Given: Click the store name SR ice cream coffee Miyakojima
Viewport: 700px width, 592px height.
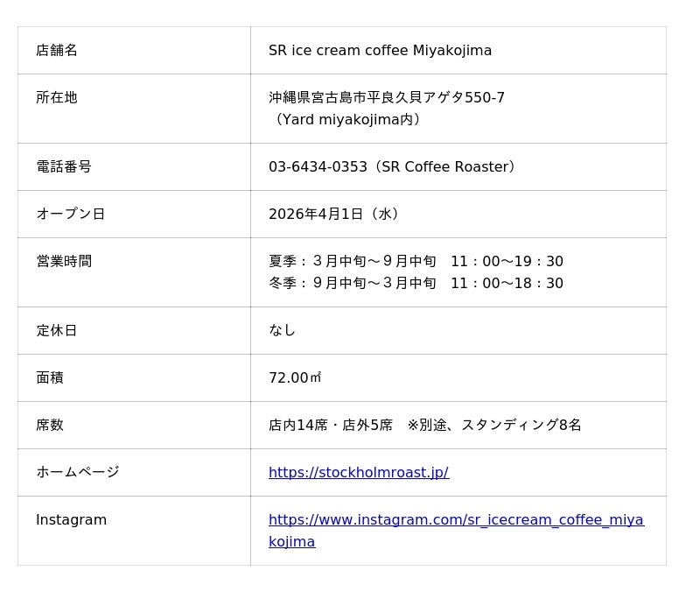Looking at the screenshot, I should point(380,51).
